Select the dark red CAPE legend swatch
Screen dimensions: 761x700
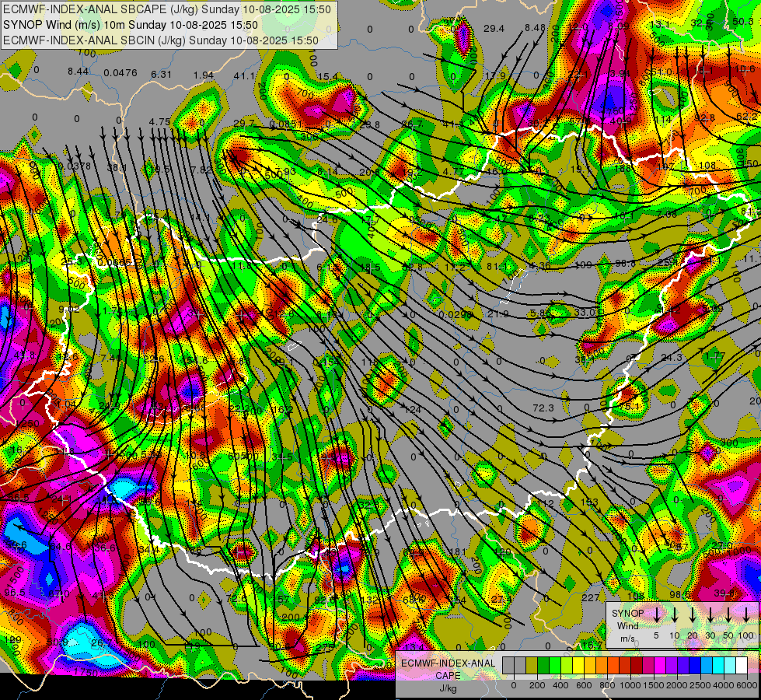[x=637, y=665]
